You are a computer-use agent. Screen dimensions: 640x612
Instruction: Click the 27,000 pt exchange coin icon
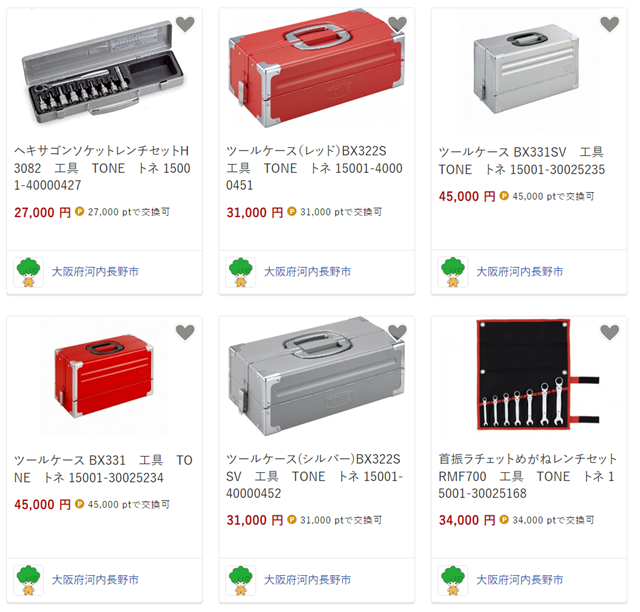(80, 211)
